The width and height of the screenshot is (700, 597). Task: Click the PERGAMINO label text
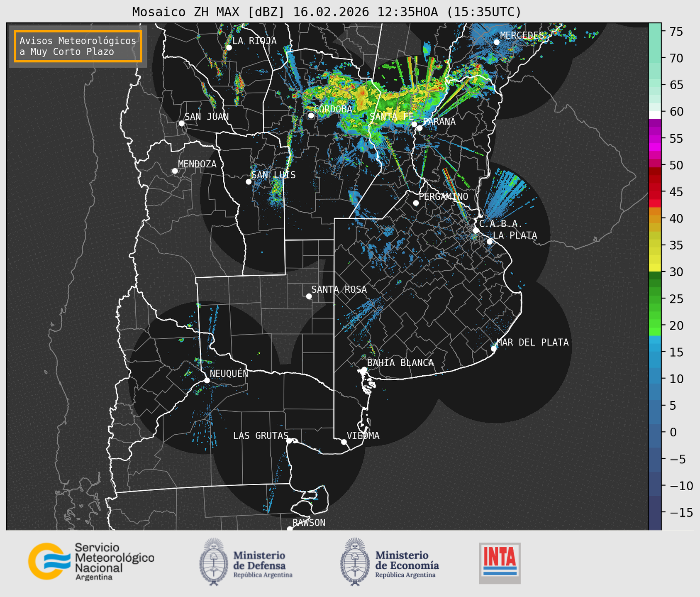point(444,196)
